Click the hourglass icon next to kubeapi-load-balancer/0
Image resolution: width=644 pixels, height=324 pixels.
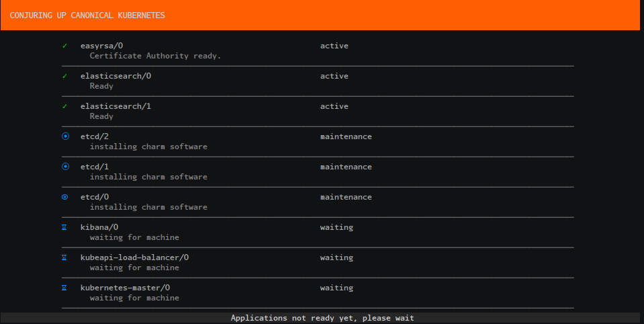click(65, 257)
